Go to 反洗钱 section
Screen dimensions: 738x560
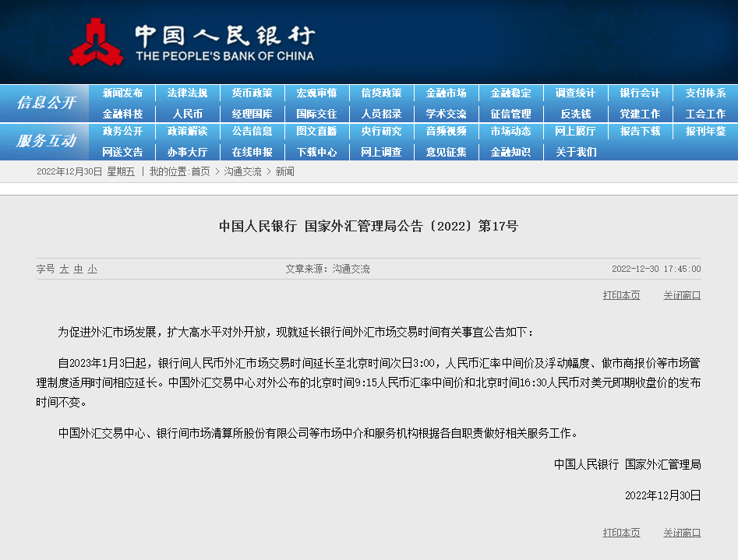pyautogui.click(x=575, y=113)
